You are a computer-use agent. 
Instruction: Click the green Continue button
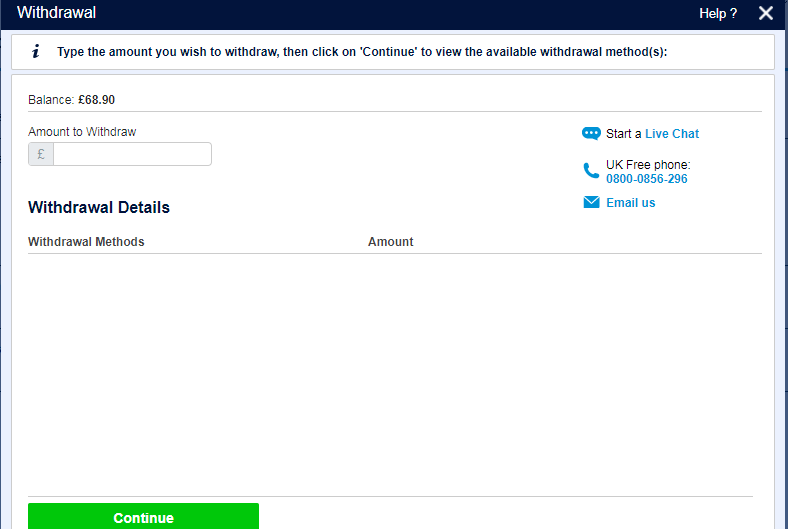[143, 516]
